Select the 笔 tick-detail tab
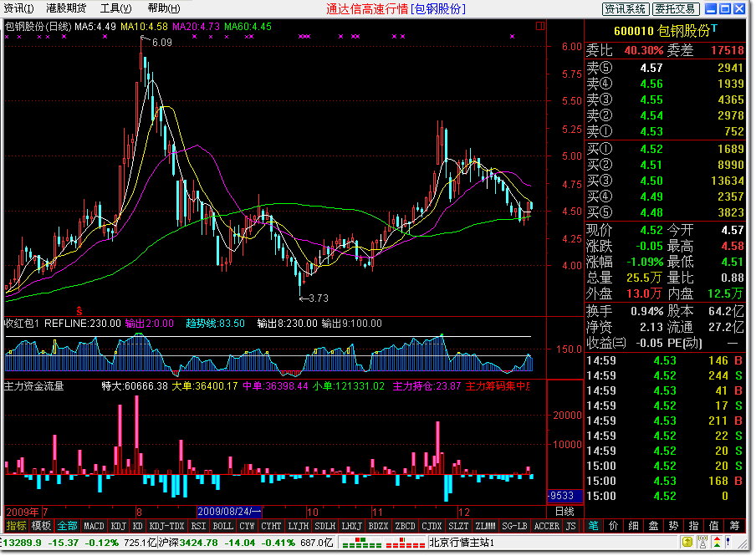The width and height of the screenshot is (756, 556). tap(593, 526)
